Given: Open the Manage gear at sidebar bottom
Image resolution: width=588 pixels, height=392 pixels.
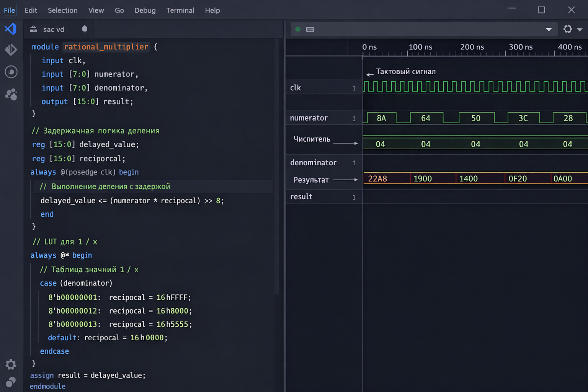Looking at the screenshot, I should tap(11, 364).
